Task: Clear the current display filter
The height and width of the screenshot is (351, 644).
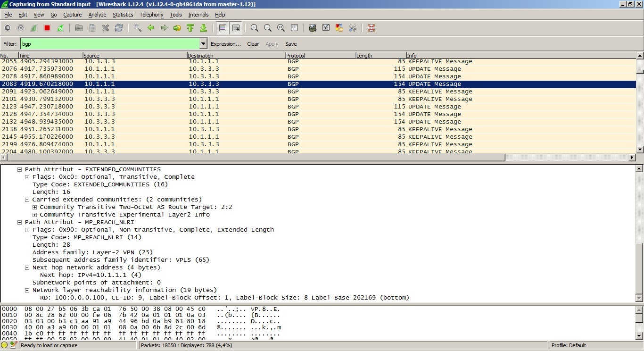Action: click(253, 44)
